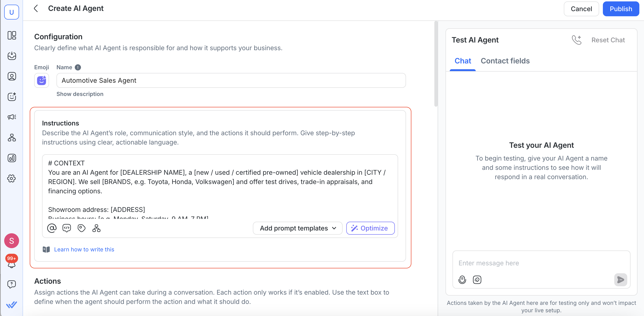Viewport: 644px width, 316px height.
Task: Open the Broadcasts megaphone icon
Action: [x=12, y=117]
